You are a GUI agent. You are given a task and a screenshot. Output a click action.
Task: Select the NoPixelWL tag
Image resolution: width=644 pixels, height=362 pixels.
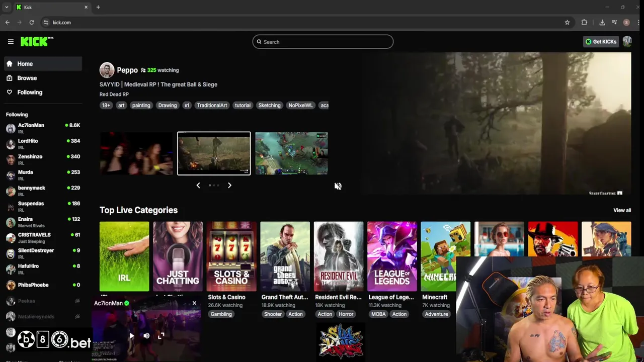click(x=300, y=105)
